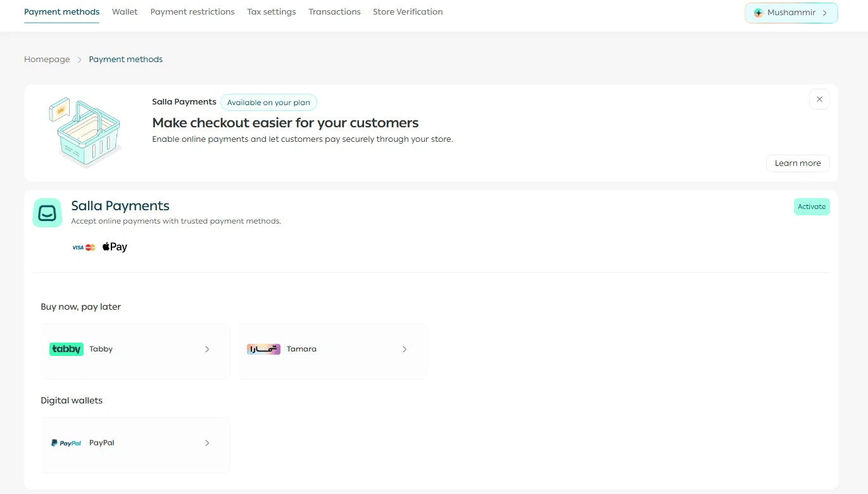Click the Learn more button

click(x=798, y=163)
